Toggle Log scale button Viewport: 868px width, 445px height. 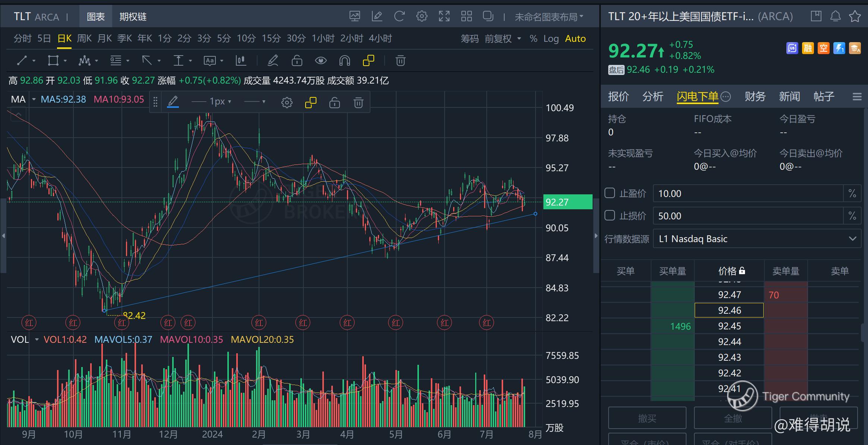pyautogui.click(x=550, y=39)
